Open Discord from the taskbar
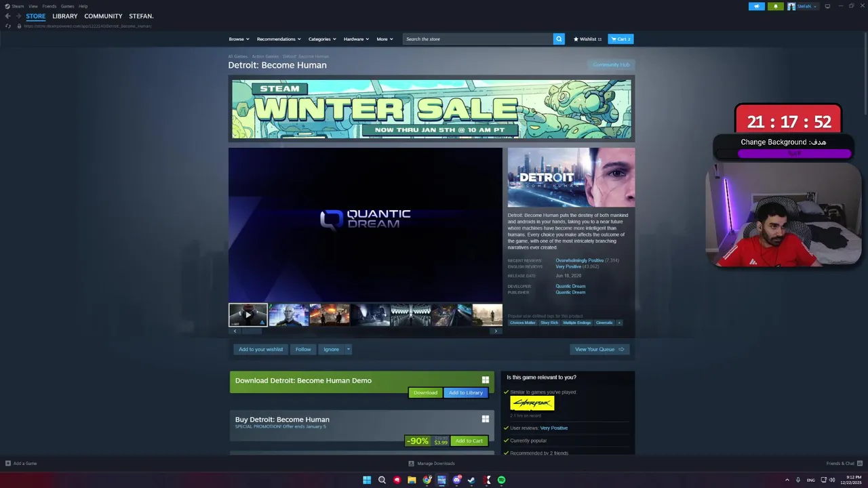Viewport: 868px width, 488px height. pyautogui.click(x=456, y=480)
